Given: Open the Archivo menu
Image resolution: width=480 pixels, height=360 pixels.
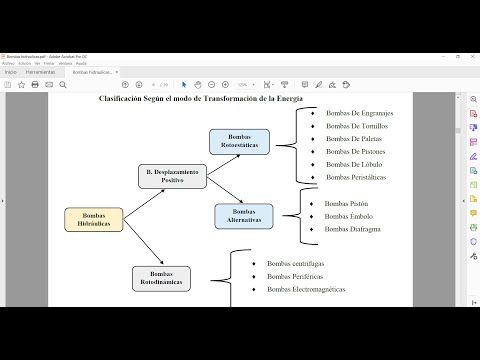Looking at the screenshot, I should click(8, 63).
